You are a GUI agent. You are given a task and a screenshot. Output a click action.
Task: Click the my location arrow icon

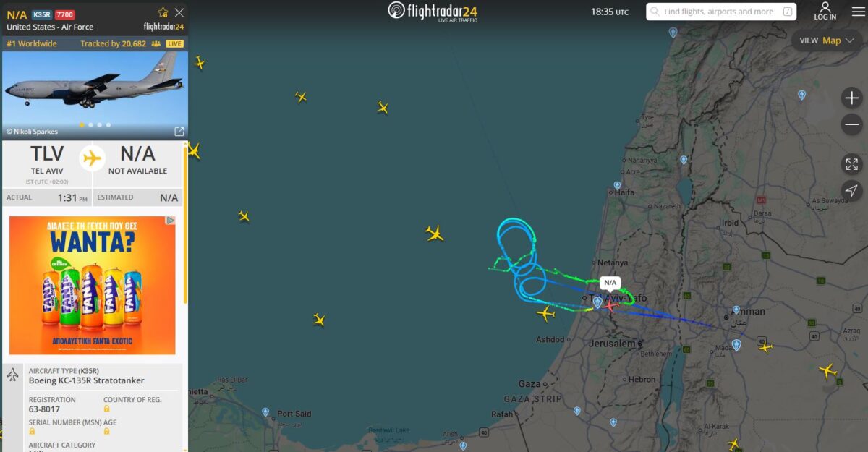tap(851, 191)
